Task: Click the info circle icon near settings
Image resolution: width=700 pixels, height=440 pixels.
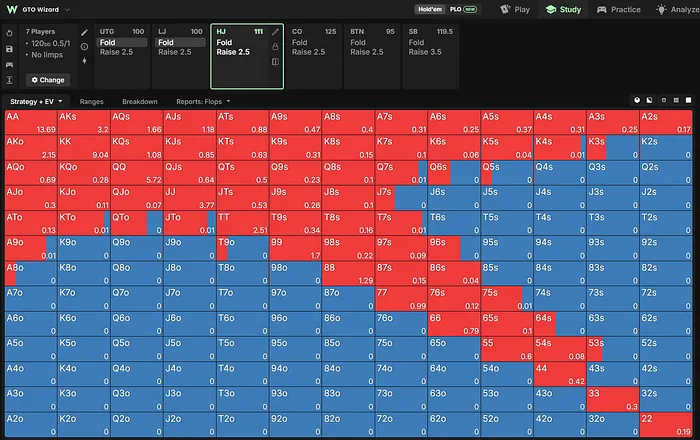Action: (x=84, y=47)
